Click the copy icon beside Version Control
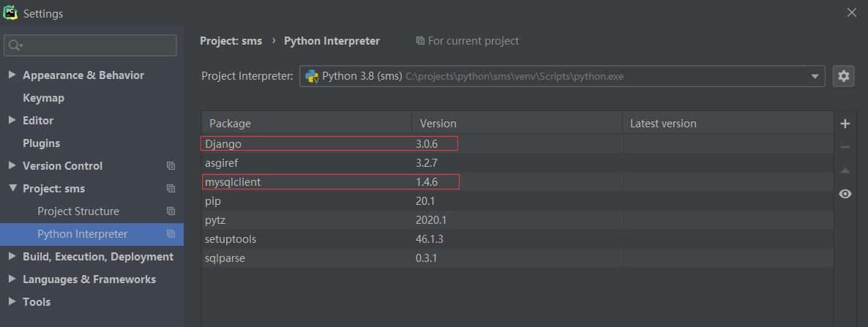The height and width of the screenshot is (327, 868). (171, 166)
